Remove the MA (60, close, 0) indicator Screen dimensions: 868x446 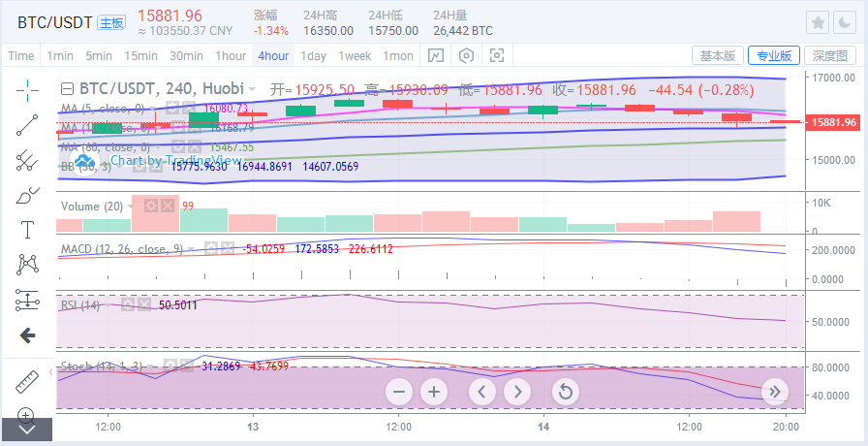(x=193, y=147)
